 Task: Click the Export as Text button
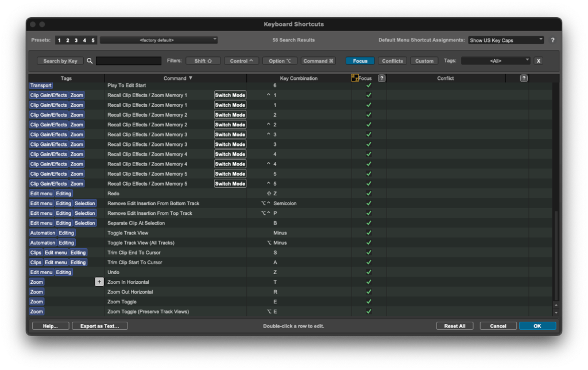click(x=99, y=325)
